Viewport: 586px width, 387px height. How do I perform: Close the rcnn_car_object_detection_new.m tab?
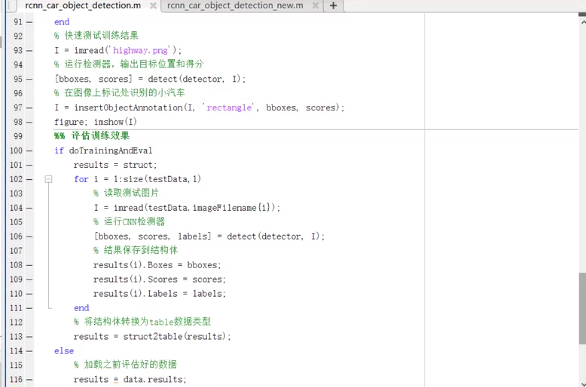click(315, 6)
